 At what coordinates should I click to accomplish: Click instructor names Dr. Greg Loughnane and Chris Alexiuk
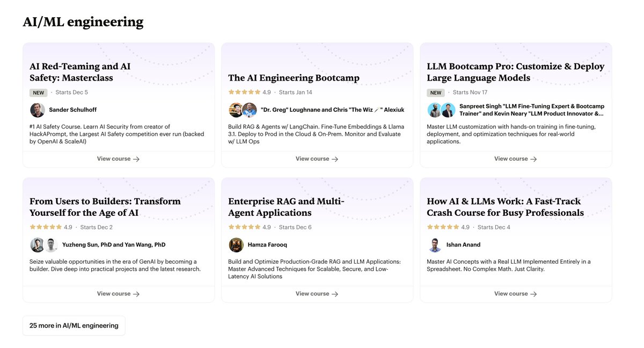[332, 110]
